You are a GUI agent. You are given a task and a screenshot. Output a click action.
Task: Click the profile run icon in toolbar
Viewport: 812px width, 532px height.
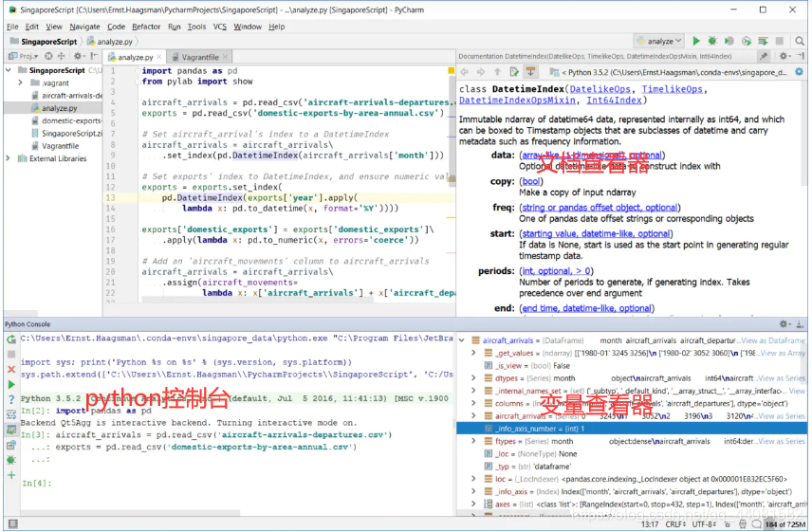746,41
